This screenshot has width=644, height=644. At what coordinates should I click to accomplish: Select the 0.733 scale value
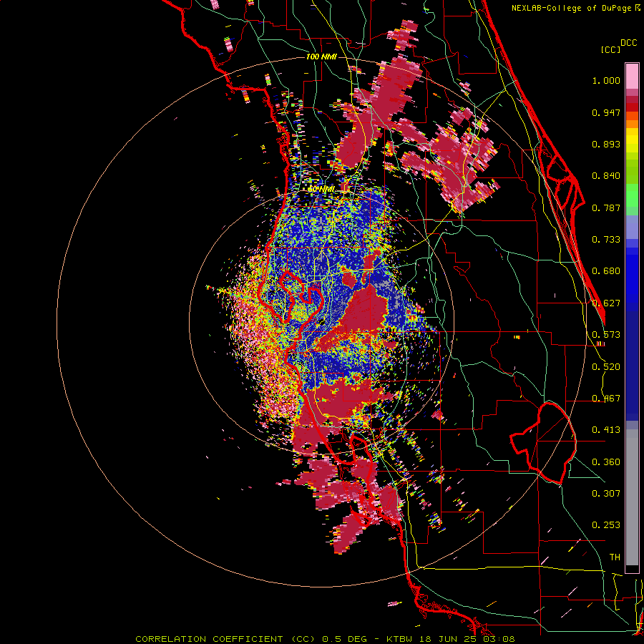click(x=606, y=240)
